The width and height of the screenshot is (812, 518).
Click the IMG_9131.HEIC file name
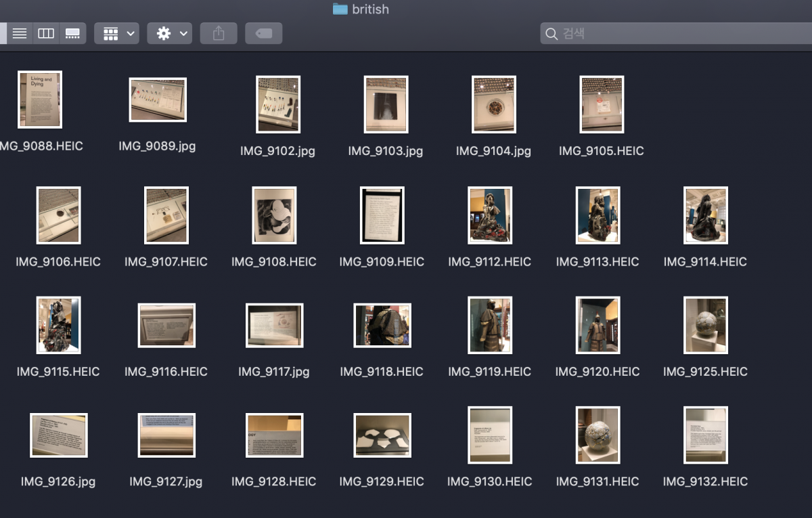coord(597,481)
